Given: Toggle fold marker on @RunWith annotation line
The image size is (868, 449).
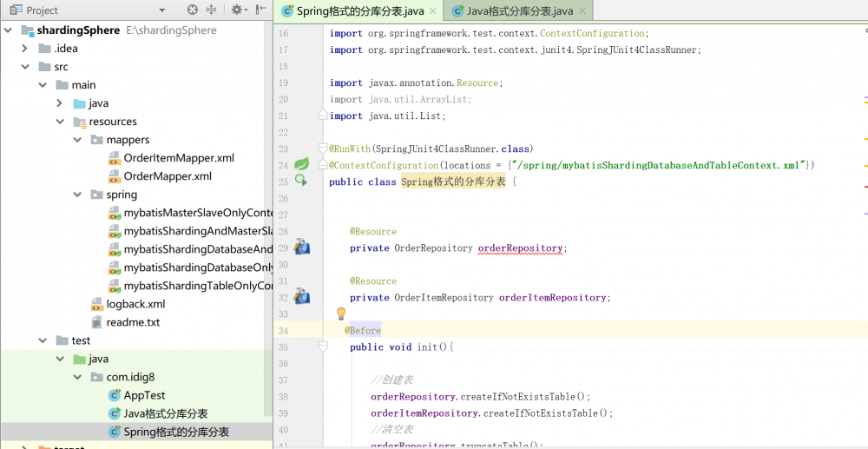Looking at the screenshot, I should click(323, 149).
